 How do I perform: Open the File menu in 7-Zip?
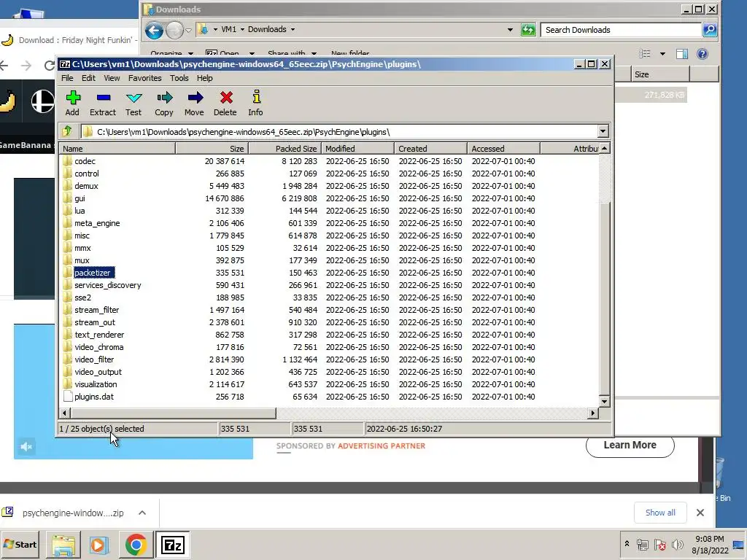tap(67, 78)
